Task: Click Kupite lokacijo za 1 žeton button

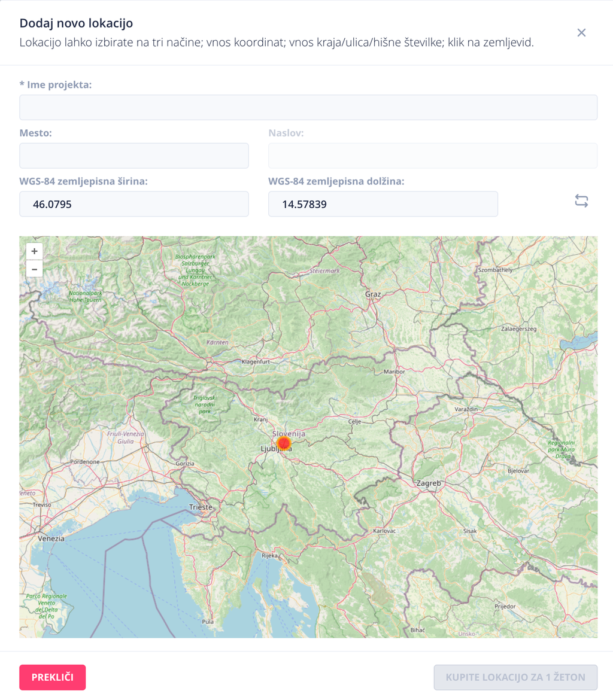Action: pyautogui.click(x=515, y=677)
